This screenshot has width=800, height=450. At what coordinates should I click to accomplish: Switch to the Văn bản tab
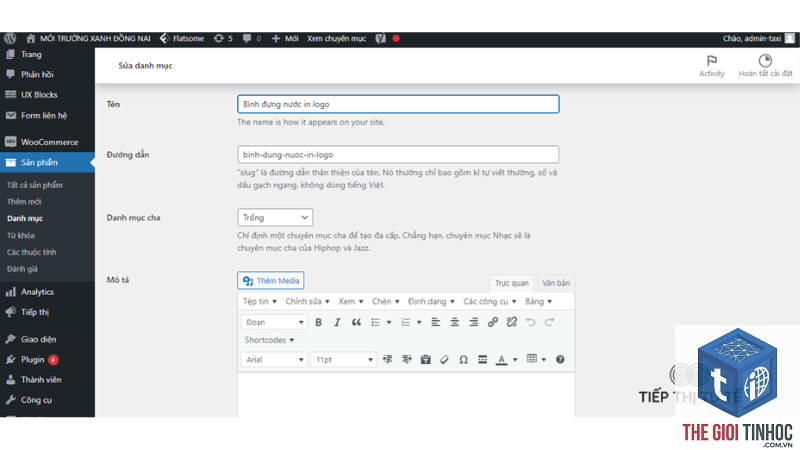(556, 283)
